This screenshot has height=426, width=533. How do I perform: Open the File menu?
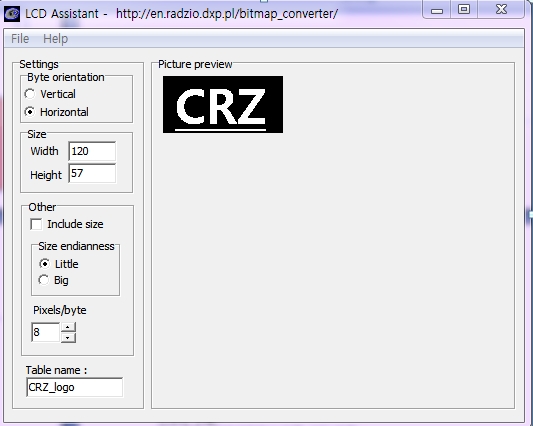point(20,39)
